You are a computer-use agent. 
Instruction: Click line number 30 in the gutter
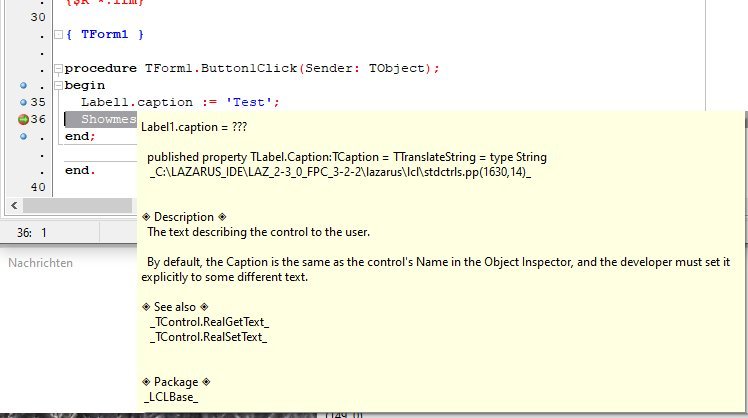point(37,18)
